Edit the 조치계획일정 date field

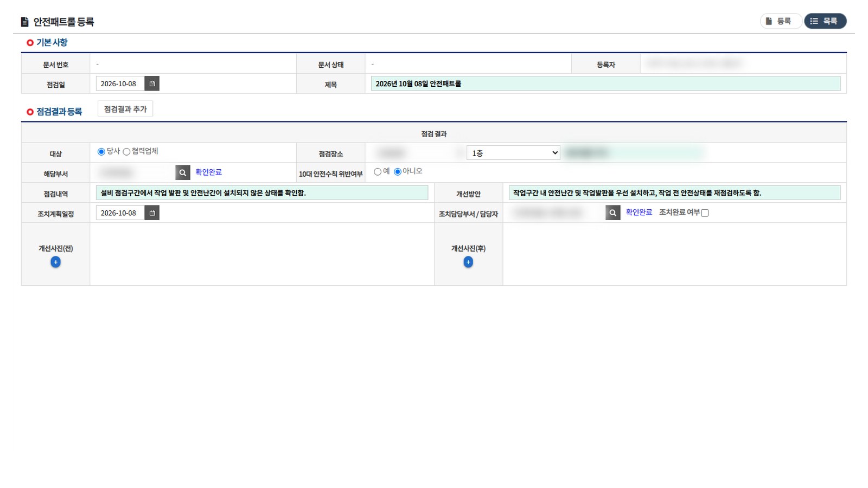coord(120,213)
